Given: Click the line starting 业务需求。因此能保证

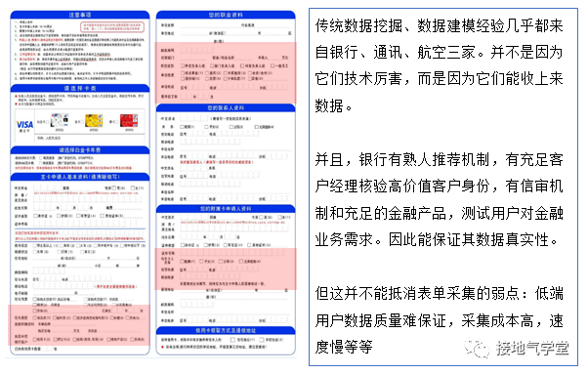Looking at the screenshot, I should (x=437, y=240).
